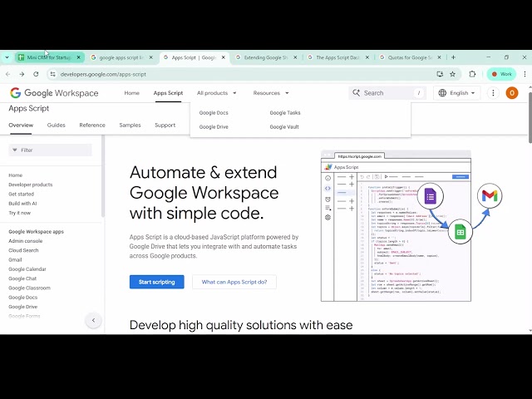Click the Apps Script editor illustration
Image resolution: width=532 pixels, height=399 pixels.
point(411,225)
